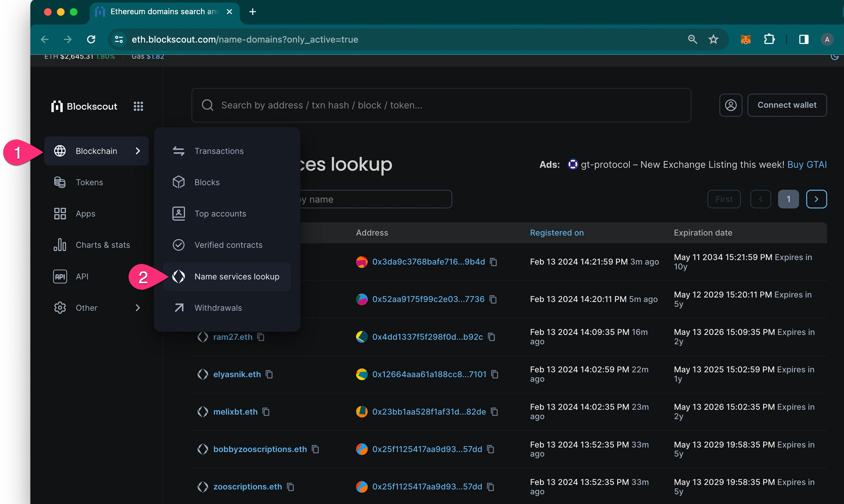
Task: Expand the Blockchain menu chevron
Action: pos(138,151)
